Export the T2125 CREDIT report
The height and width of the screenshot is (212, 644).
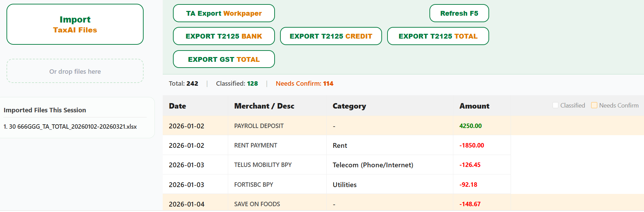pos(331,36)
